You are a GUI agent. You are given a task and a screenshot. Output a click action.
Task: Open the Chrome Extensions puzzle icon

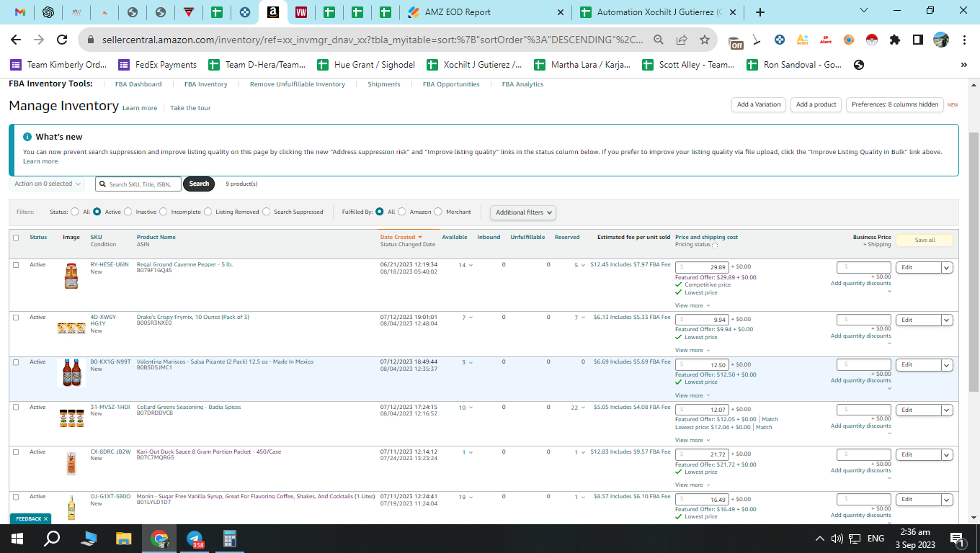[x=895, y=40]
